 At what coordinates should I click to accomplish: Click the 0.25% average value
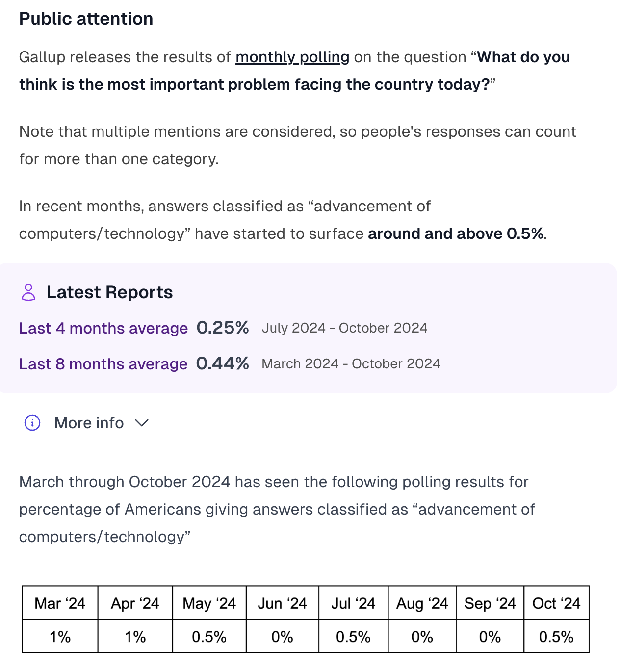pos(223,328)
